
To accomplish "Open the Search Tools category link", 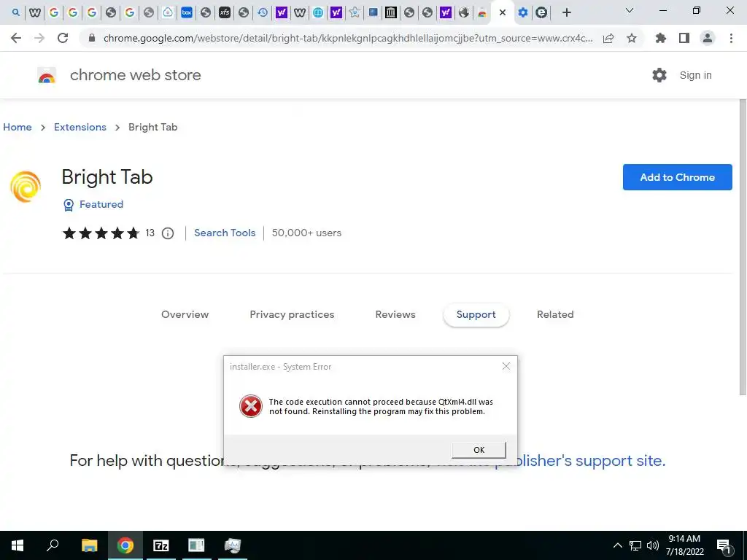I will click(x=225, y=233).
